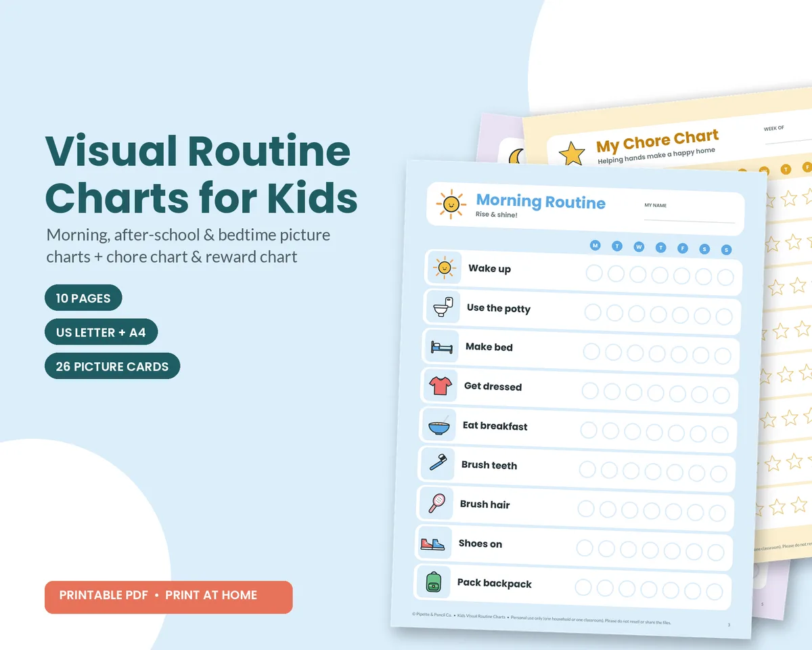Screen dimensions: 812x650
Task: Select the toothbrush icon for Brush teeth
Action: click(x=437, y=464)
